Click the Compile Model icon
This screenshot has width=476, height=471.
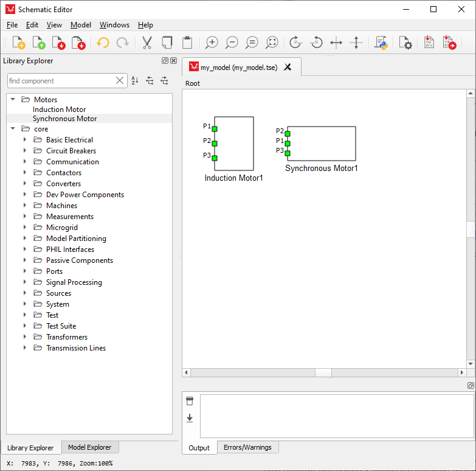(429, 43)
